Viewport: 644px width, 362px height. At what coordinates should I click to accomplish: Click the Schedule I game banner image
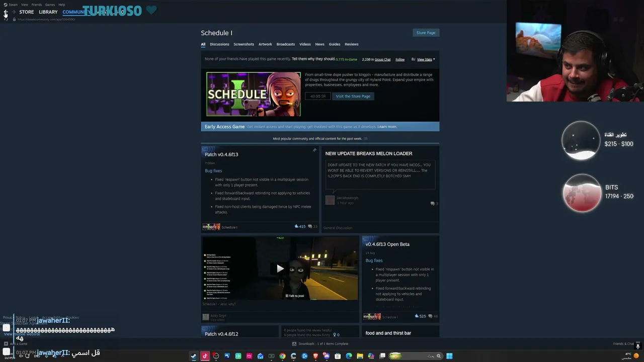(254, 94)
